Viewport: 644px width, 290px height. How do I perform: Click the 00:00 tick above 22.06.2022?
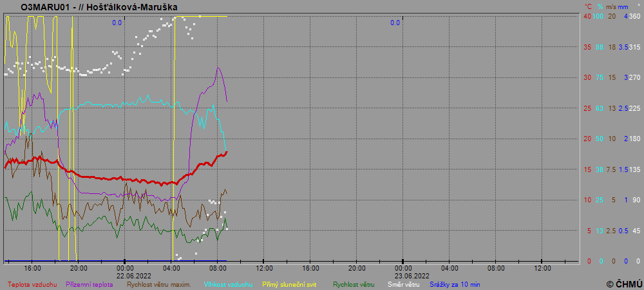click(125, 267)
